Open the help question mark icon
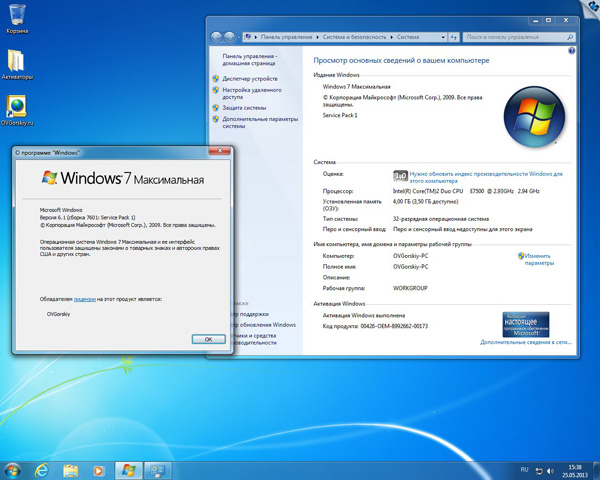The image size is (600, 480). click(x=571, y=51)
